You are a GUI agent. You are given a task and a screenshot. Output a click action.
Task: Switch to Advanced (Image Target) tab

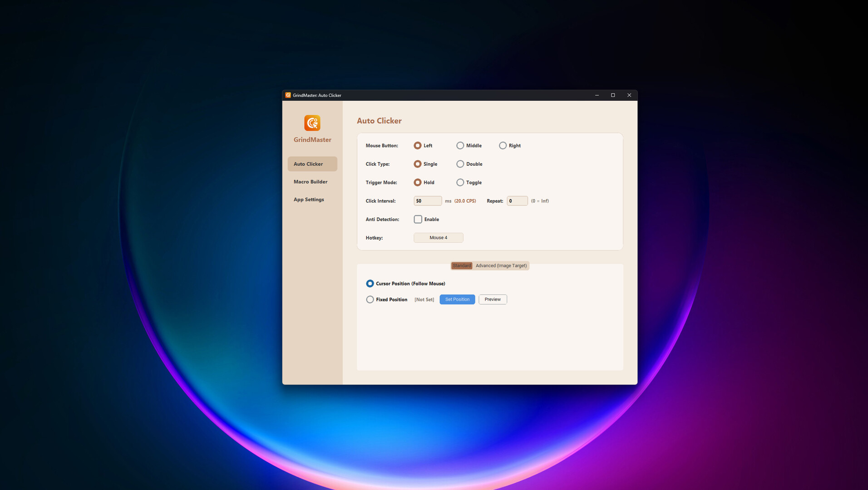coord(501,266)
